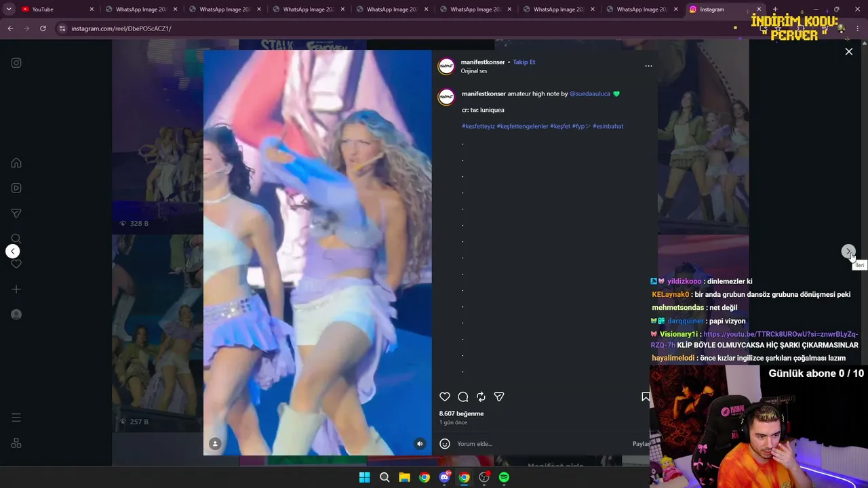The width and height of the screenshot is (868, 488).
Task: Go to the previous post
Action: tap(13, 251)
